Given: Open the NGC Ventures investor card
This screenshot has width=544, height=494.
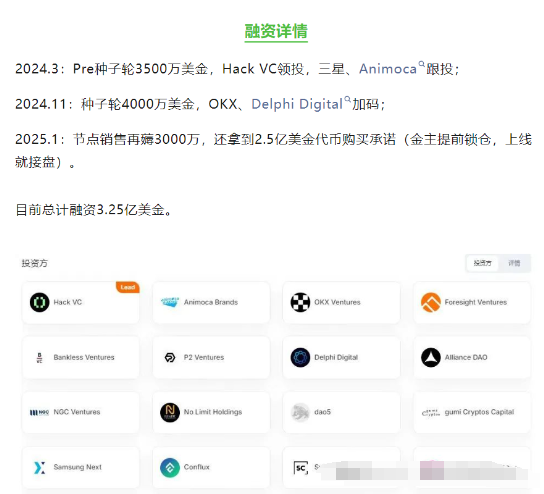Looking at the screenshot, I should coord(81,412).
